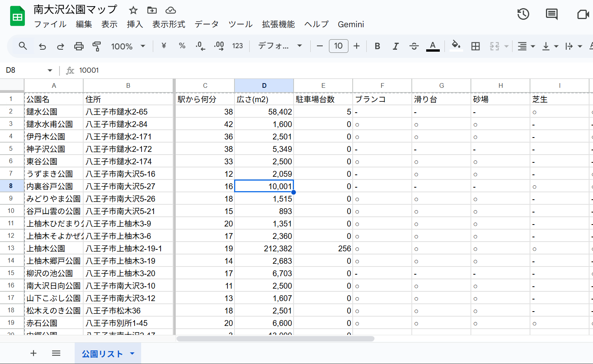Open text wrapping dropdown

pyautogui.click(x=574, y=46)
